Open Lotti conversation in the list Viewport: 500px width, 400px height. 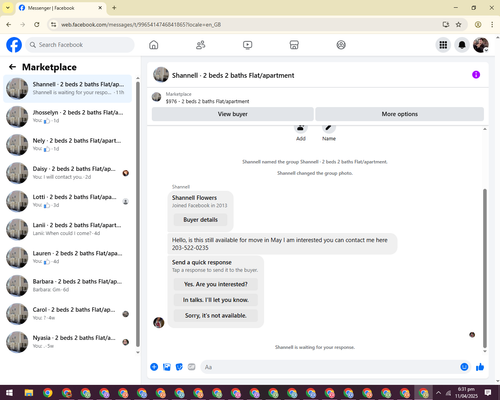pyautogui.click(x=68, y=201)
